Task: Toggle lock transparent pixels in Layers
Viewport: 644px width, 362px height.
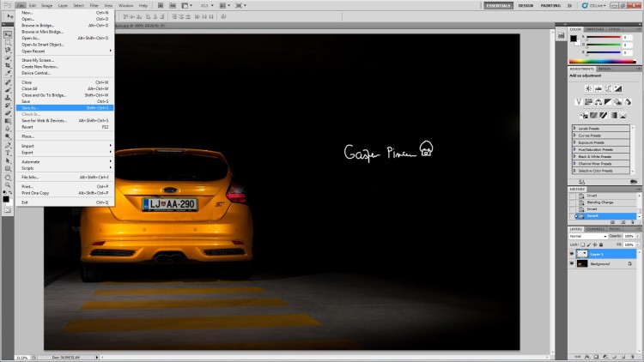Action: pos(582,244)
